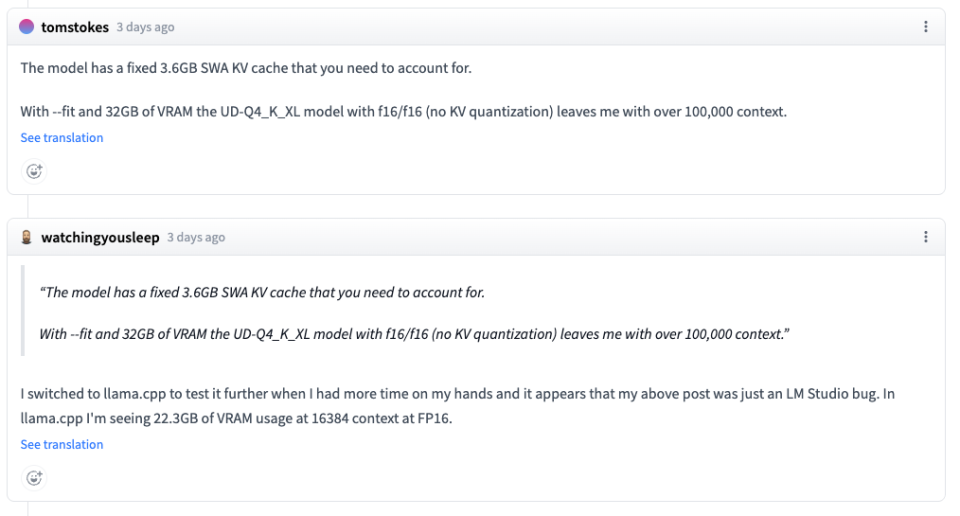Click quoted line about 32GB of VRAM
This screenshot has width=960, height=516.
(x=414, y=334)
